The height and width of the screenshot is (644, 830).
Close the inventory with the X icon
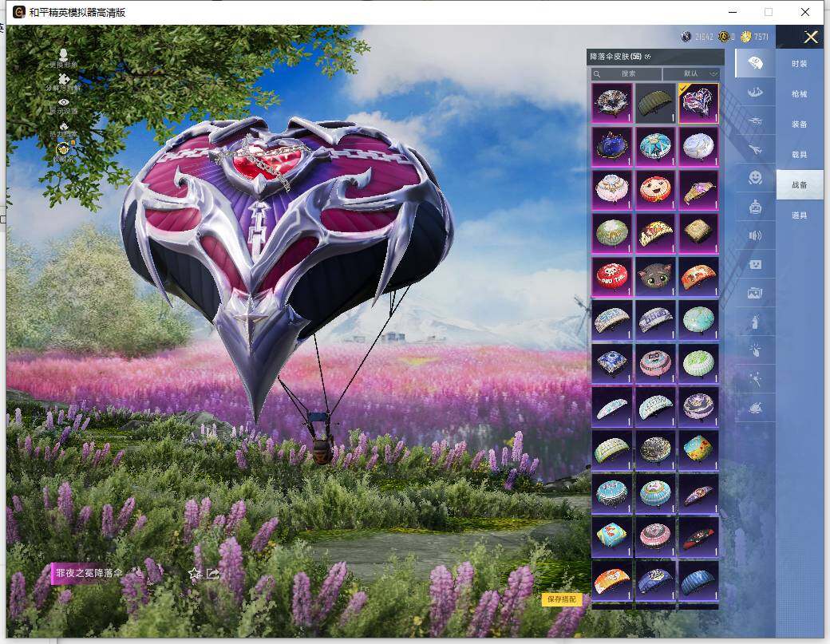(811, 37)
